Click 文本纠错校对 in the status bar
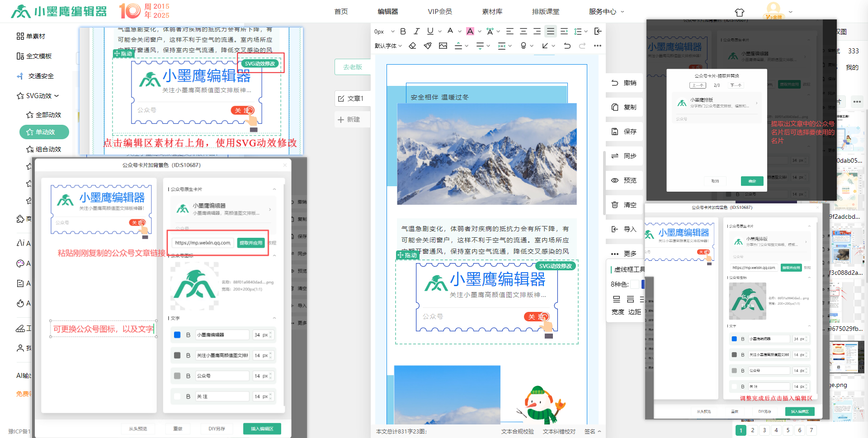This screenshot has height=438, width=868. 559,432
